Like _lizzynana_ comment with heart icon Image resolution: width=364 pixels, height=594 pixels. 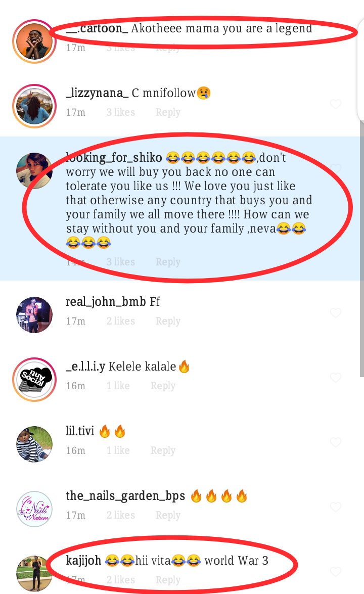(336, 104)
